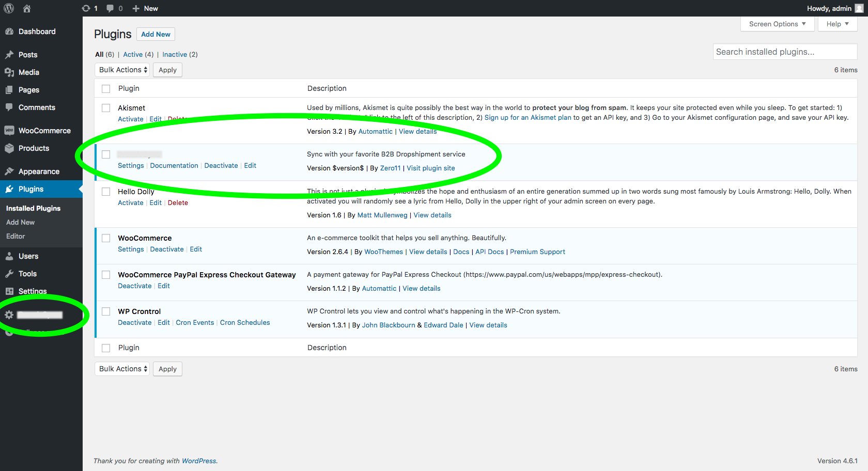The image size is (868, 471).
Task: Open Matt Mullenweg author link
Action: (382, 215)
